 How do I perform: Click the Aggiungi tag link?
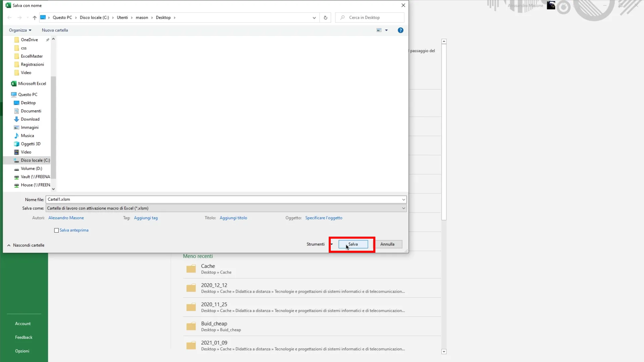[x=146, y=218]
